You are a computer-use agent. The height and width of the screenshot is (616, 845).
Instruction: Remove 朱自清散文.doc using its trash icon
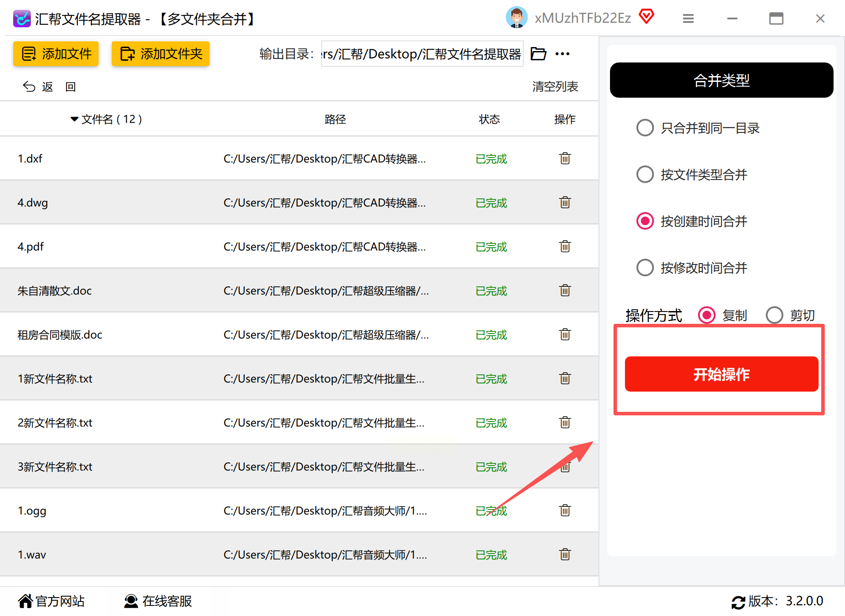point(565,290)
